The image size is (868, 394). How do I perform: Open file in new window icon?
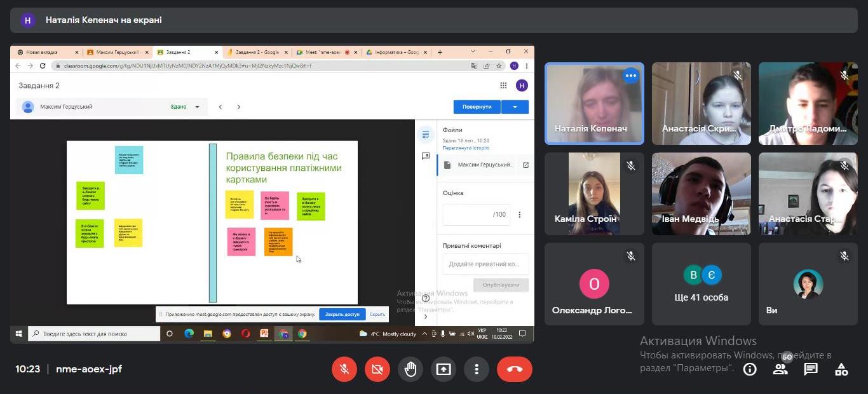click(526, 165)
